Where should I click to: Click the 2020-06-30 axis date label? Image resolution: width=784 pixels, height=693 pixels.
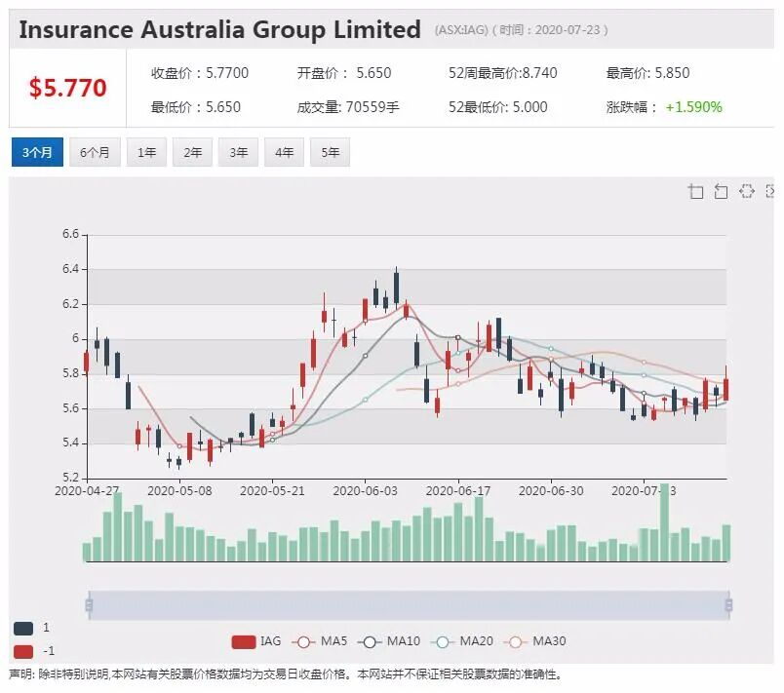point(551,490)
